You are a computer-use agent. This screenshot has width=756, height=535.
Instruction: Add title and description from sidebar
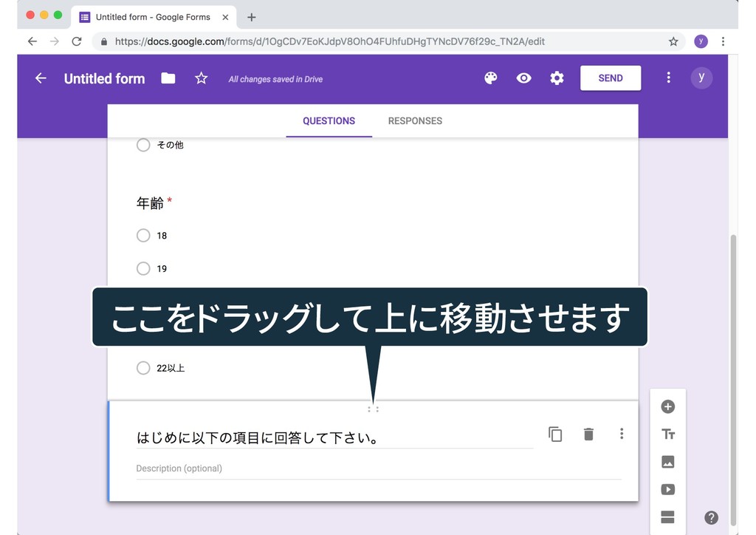click(x=667, y=435)
